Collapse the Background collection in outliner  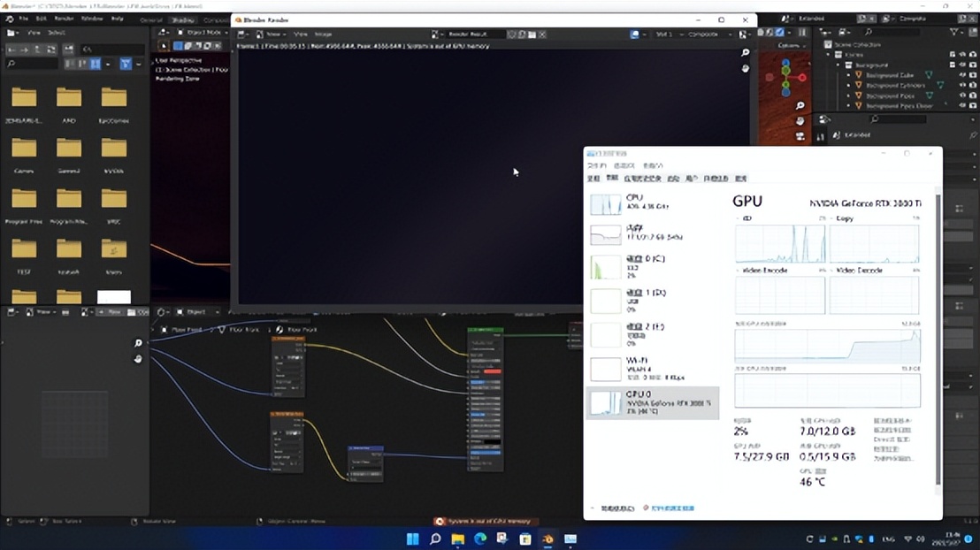click(838, 65)
